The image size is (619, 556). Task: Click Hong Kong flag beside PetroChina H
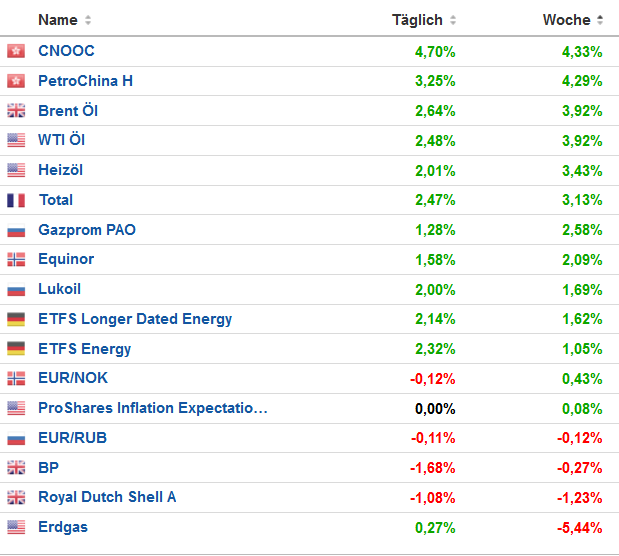(x=16, y=81)
